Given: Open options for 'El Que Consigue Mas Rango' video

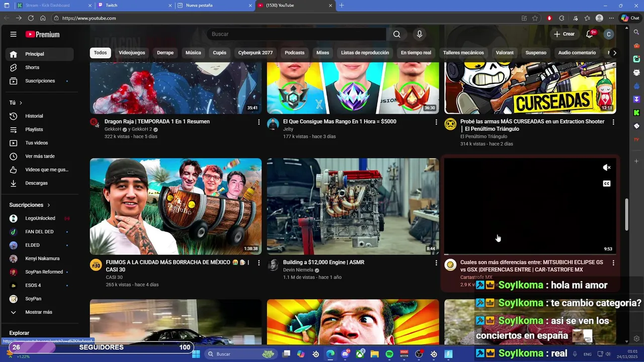Looking at the screenshot, I should (x=436, y=122).
